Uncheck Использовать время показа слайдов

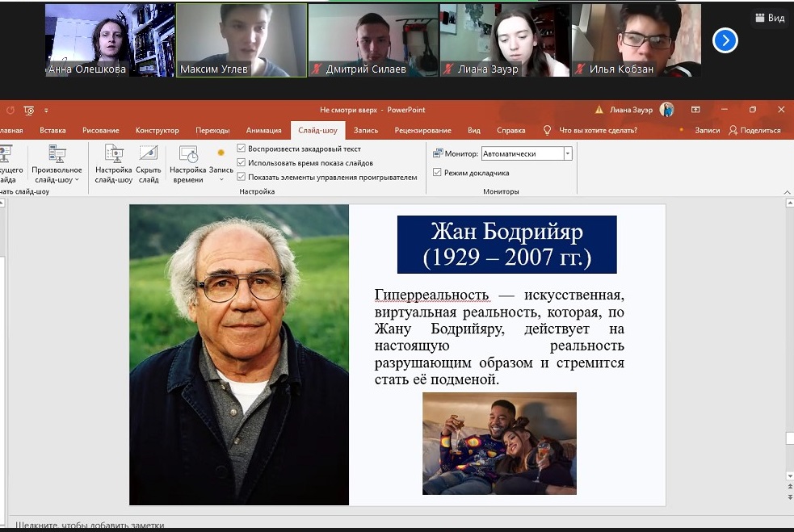click(x=242, y=162)
